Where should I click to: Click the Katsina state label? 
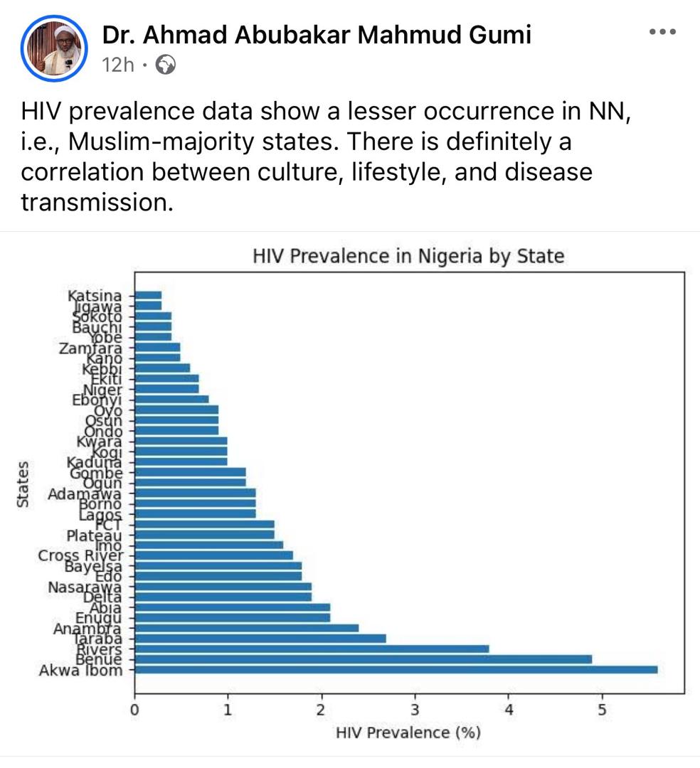pyautogui.click(x=95, y=296)
